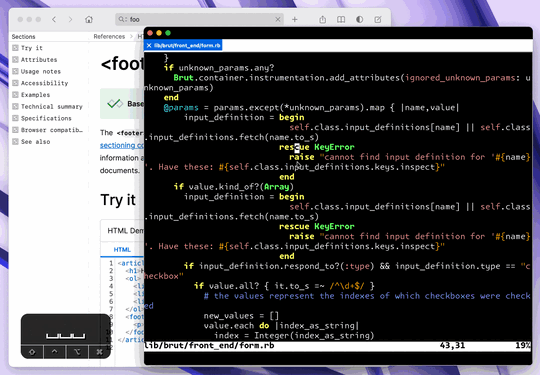The image size is (540, 375).
Task: Click the icon beside 'Attributes' section
Action: (15, 60)
